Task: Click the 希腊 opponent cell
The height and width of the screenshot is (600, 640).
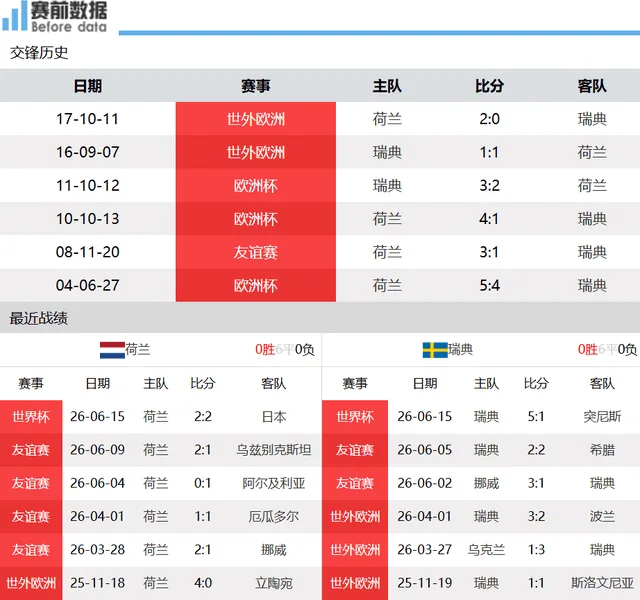Action: (x=602, y=450)
